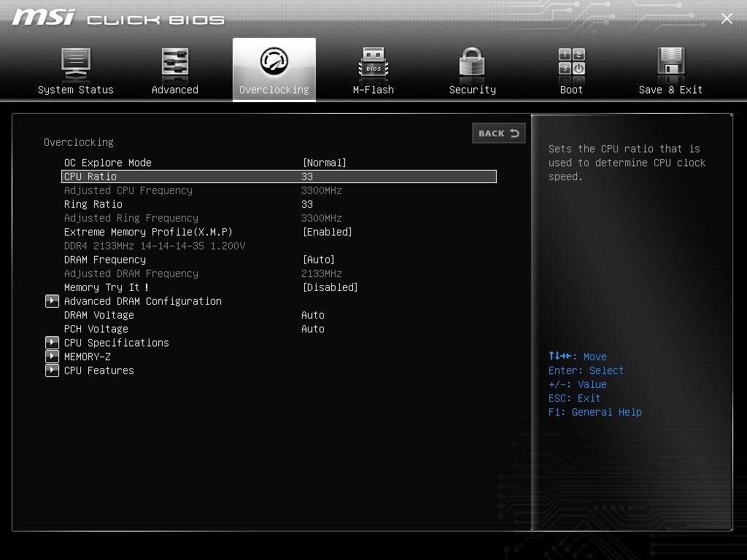
Task: Expand MEMORY-Z arrow
Action: (x=52, y=356)
